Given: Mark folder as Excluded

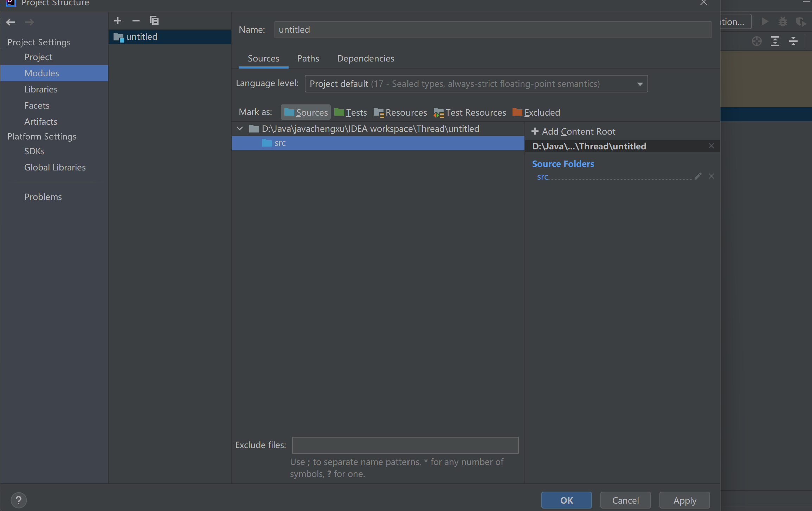Looking at the screenshot, I should (x=536, y=112).
